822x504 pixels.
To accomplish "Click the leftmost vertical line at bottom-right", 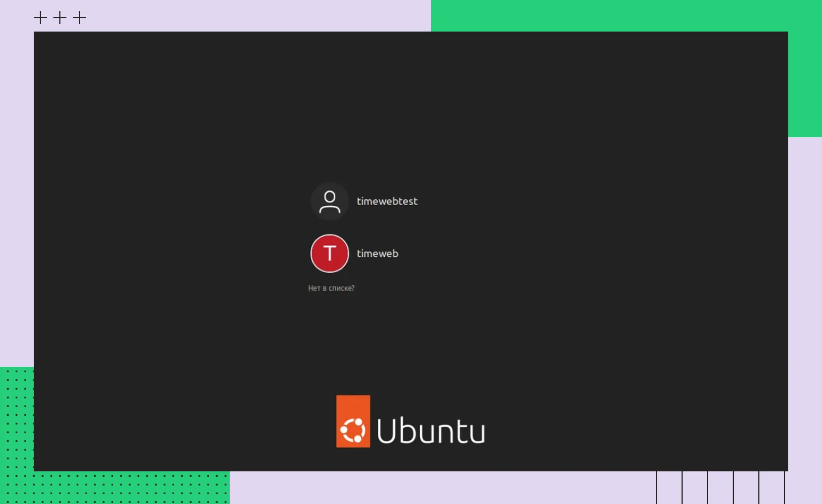I will (657, 488).
